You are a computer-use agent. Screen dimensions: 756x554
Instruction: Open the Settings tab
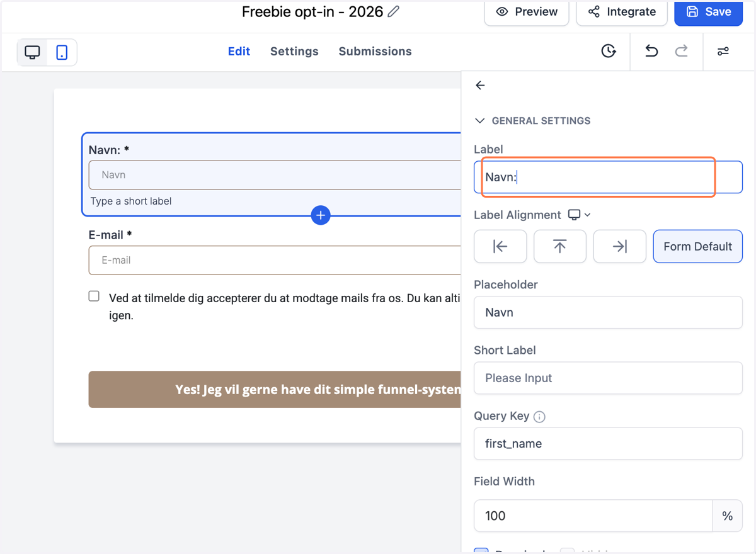click(x=294, y=52)
